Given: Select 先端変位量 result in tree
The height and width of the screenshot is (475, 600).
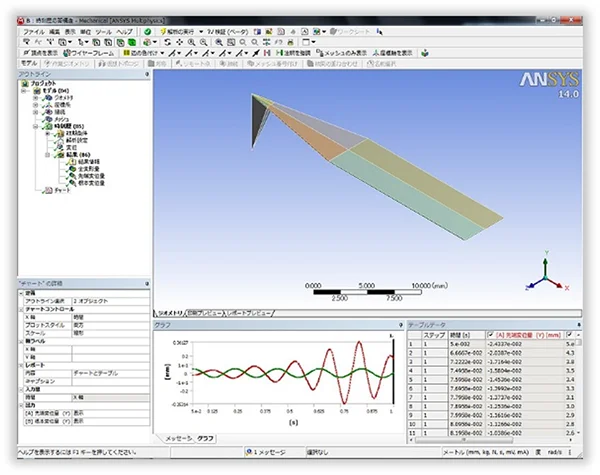Looking at the screenshot, I should click(x=87, y=176).
